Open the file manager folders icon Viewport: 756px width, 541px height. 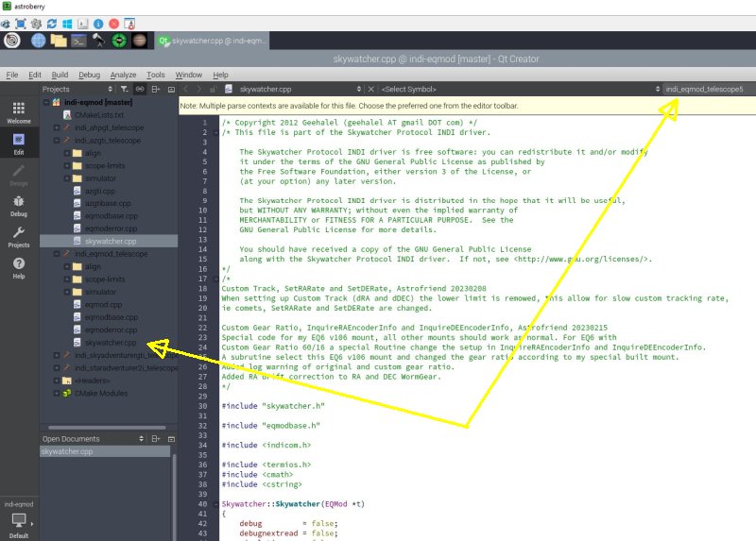pos(59,41)
